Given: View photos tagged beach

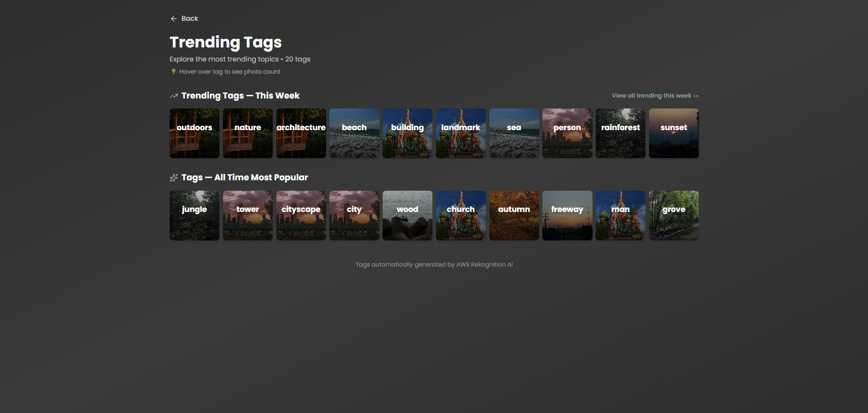Looking at the screenshot, I should (354, 133).
